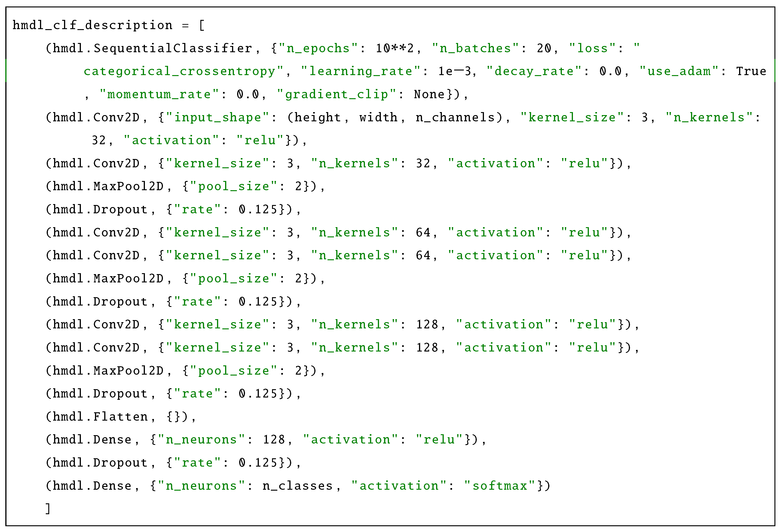Click the "use_adam" key string
This screenshot has height=532, width=780.
coord(679,71)
